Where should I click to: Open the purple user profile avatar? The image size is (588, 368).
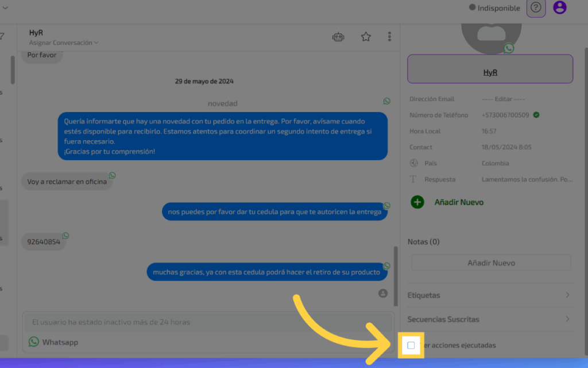[x=559, y=7]
